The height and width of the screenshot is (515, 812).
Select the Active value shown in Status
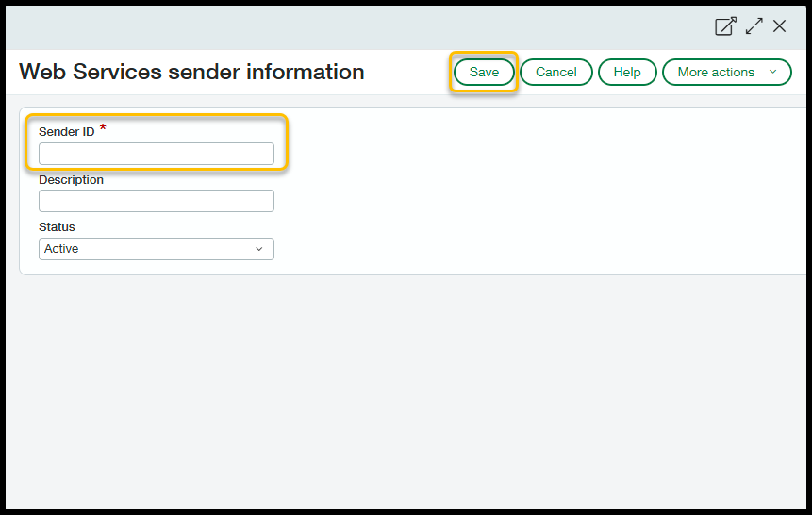pos(62,249)
